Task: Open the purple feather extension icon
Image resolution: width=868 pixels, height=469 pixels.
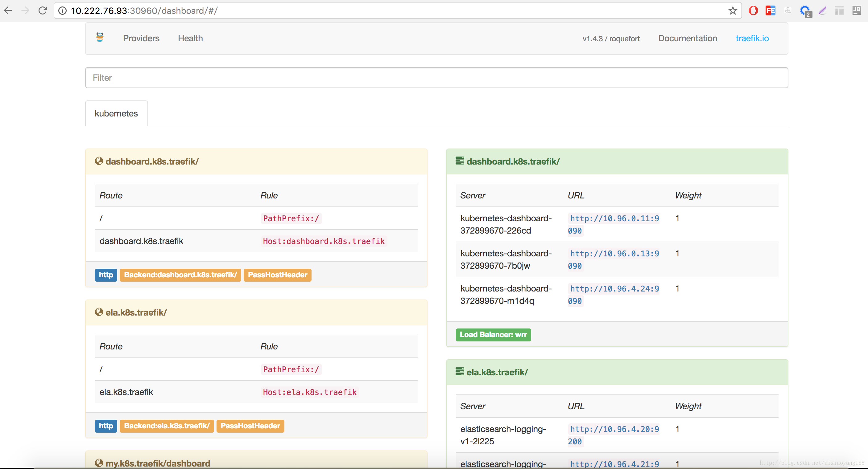Action: tap(822, 11)
